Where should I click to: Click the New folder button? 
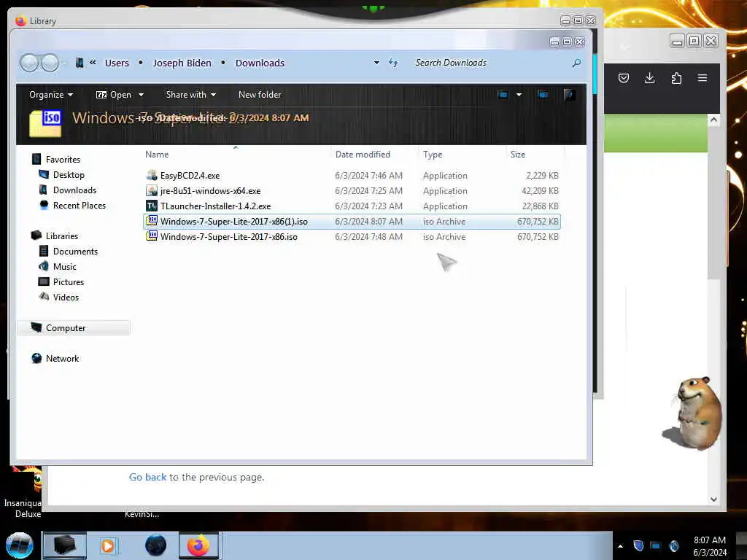pos(260,95)
